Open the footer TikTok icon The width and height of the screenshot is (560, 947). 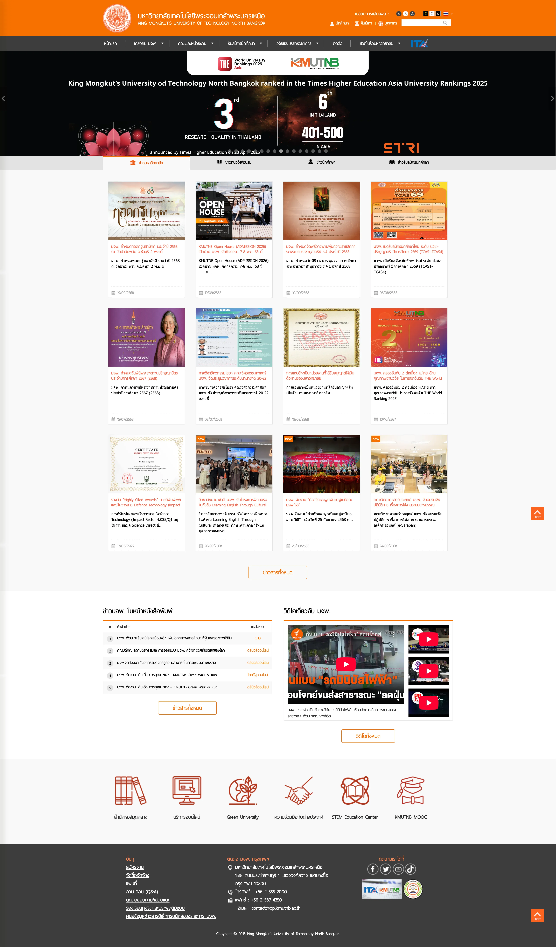point(411,869)
